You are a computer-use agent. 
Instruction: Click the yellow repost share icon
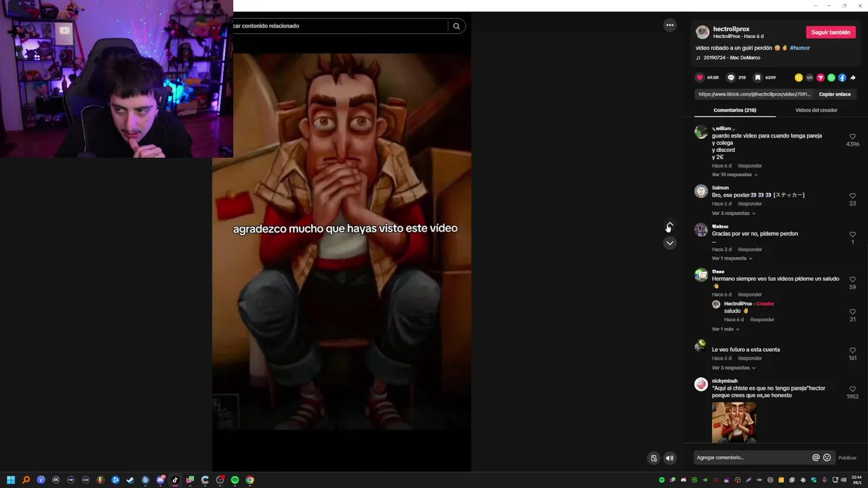click(799, 78)
